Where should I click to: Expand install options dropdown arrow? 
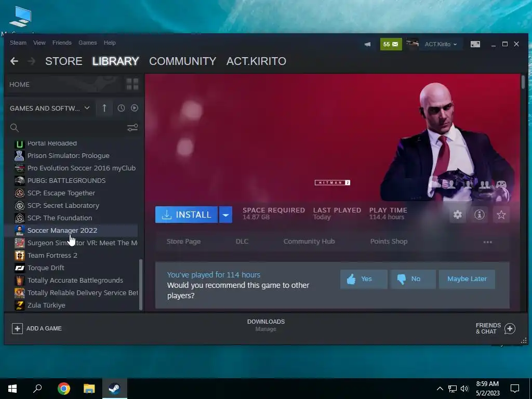[225, 215]
